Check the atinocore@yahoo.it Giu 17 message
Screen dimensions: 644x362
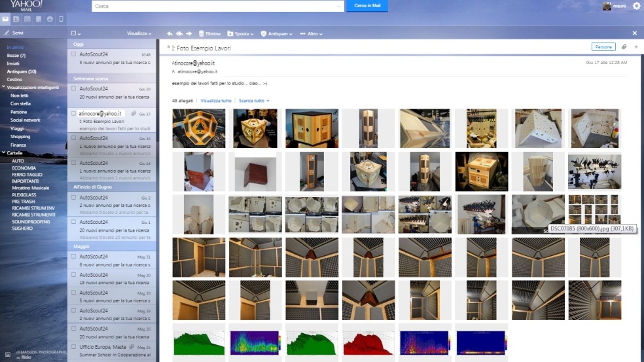coord(73,113)
